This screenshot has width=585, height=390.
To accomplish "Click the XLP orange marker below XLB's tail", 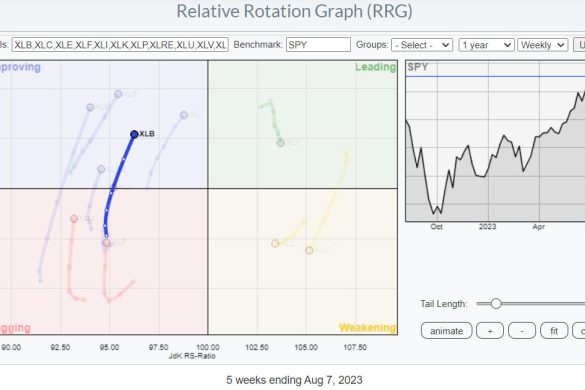I will [107, 243].
